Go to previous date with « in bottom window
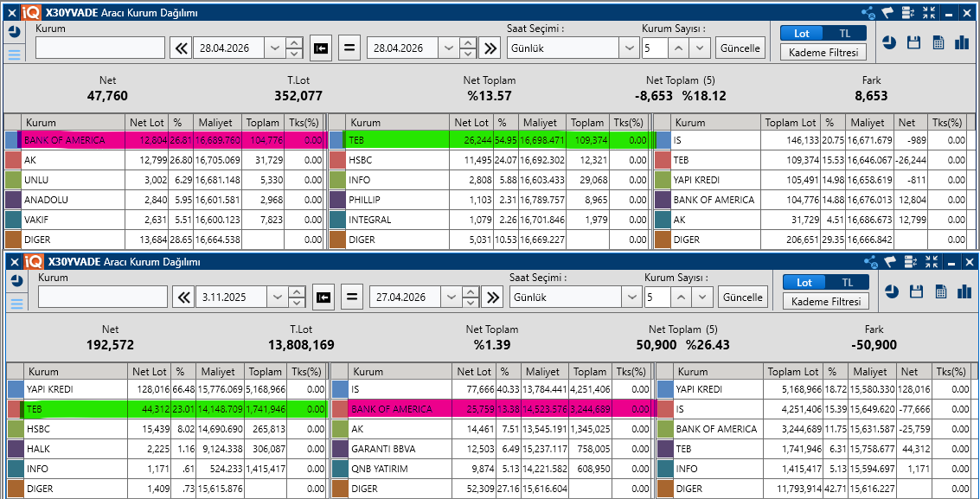980x499 pixels. coord(183,297)
